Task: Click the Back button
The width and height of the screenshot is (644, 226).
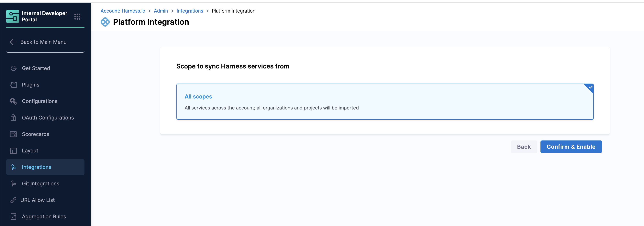Action: pos(524,147)
